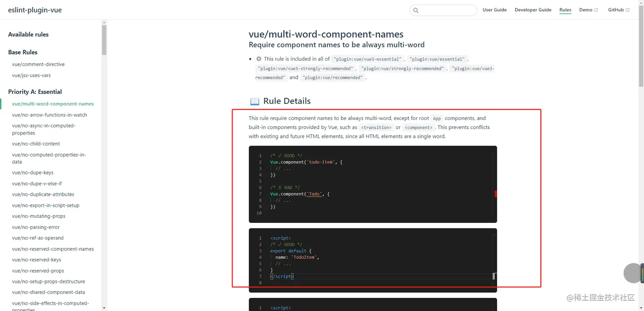Open vue/no-reserved-keys rule

(x=36, y=260)
